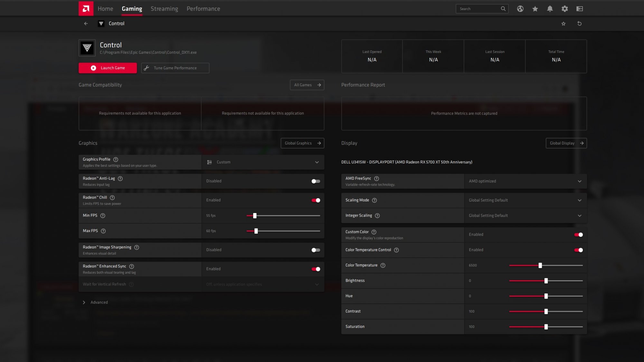Disable Radeon Enhanced Sync toggle
This screenshot has height=362, width=644.
pyautogui.click(x=316, y=269)
